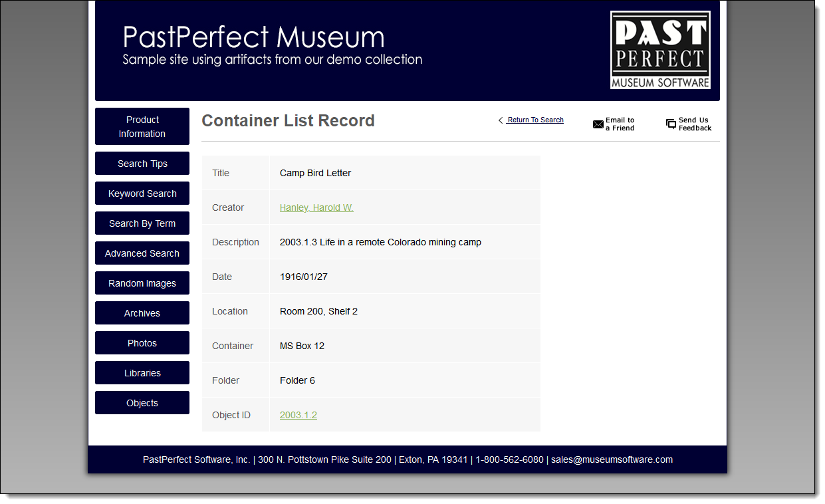
Task: Open the Archives section
Action: pyautogui.click(x=142, y=313)
